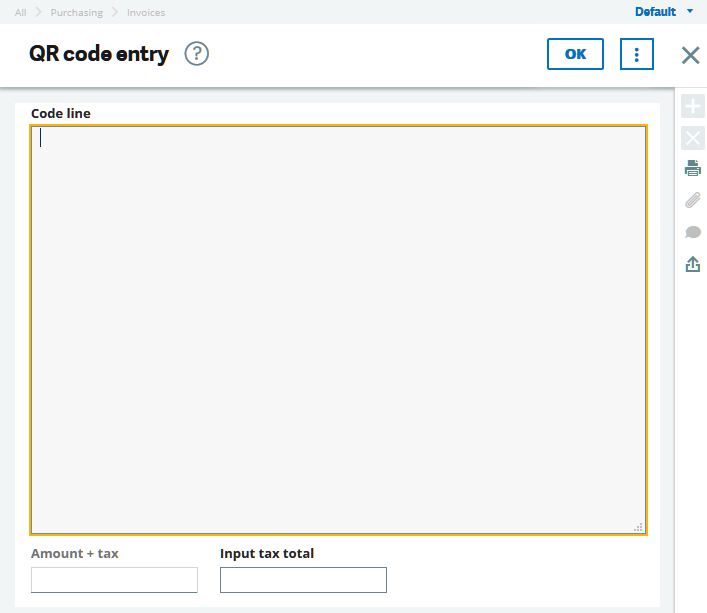This screenshot has height=613, width=707.
Task: Select the Invoices breadcrumb
Action: click(146, 13)
